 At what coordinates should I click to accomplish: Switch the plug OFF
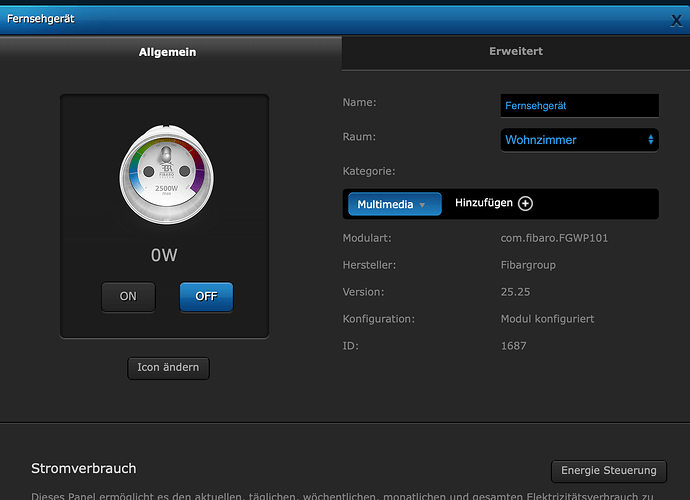(x=206, y=297)
